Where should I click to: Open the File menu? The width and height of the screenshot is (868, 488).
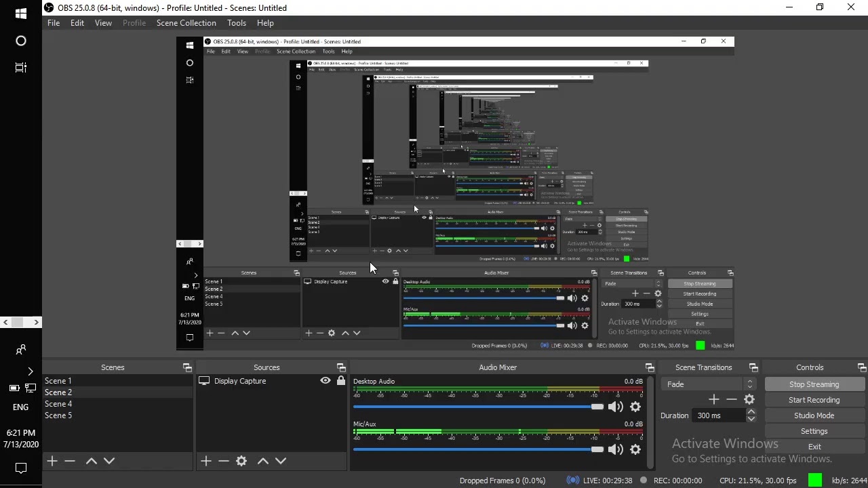(54, 23)
